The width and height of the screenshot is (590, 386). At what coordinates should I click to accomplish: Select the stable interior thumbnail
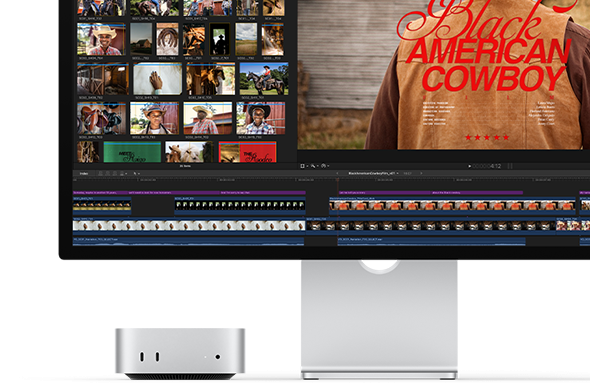tap(103, 79)
